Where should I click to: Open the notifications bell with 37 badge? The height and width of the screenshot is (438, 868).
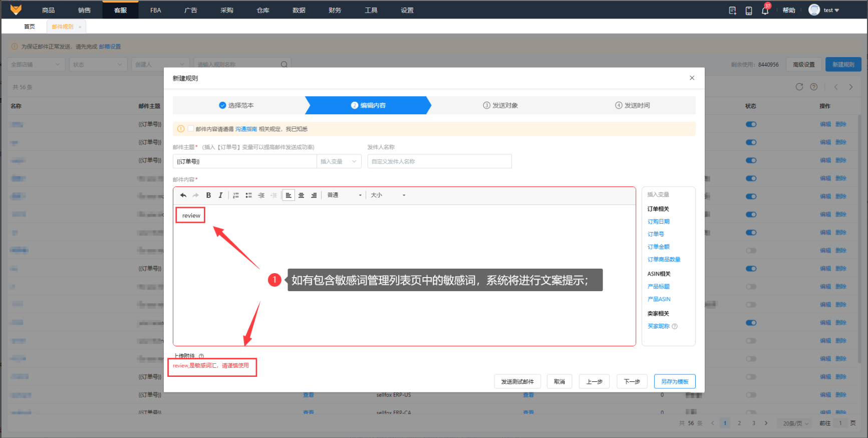765,11
